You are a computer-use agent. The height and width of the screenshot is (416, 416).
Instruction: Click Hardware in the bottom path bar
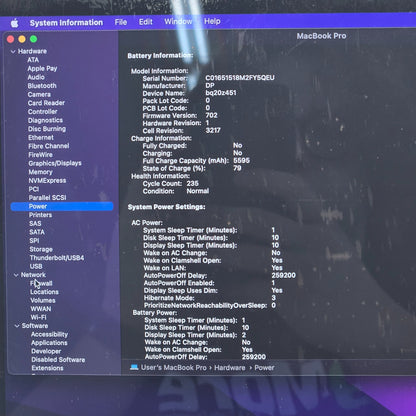click(x=230, y=368)
